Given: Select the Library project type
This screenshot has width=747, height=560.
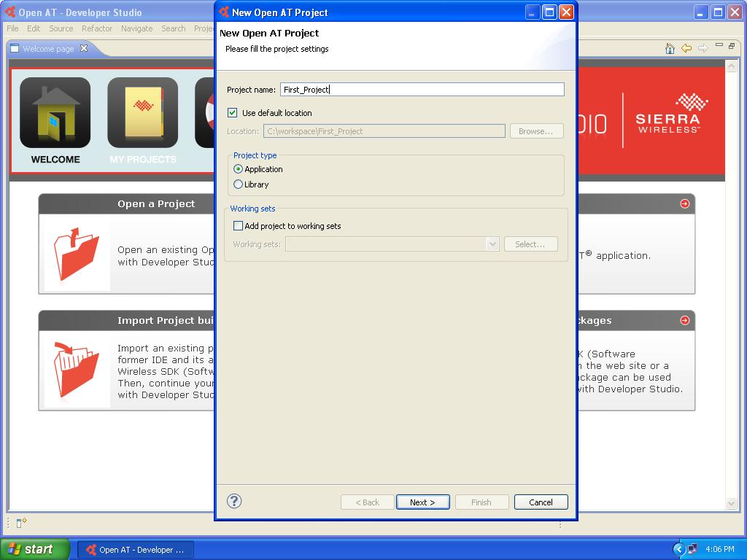Looking at the screenshot, I should coord(239,184).
